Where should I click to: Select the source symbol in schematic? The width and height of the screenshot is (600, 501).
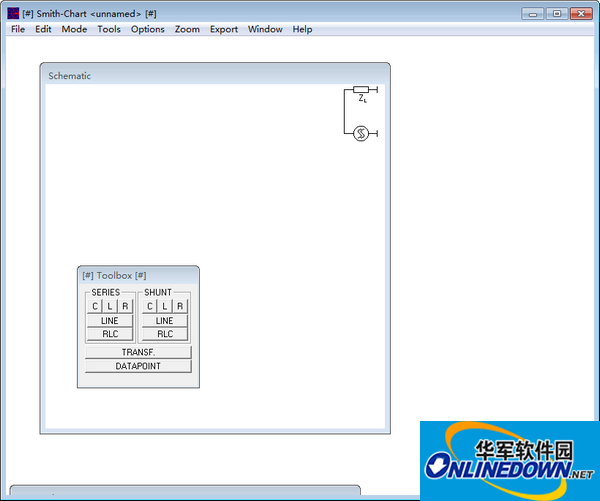(360, 134)
